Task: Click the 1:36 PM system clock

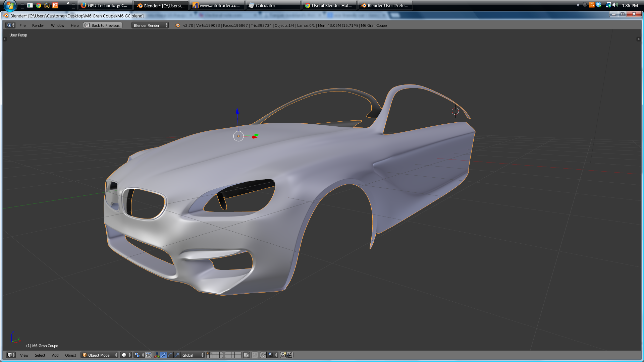Action: [630, 5]
